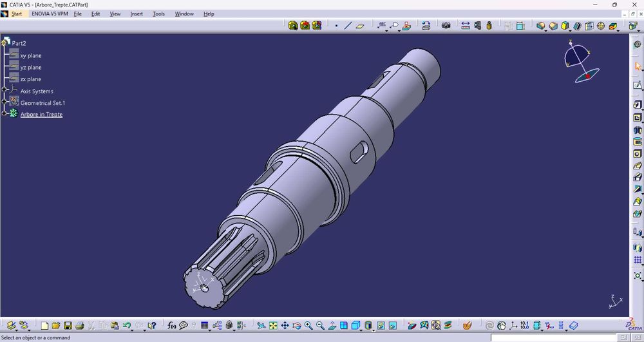Select zx plane in the tree

click(31, 79)
